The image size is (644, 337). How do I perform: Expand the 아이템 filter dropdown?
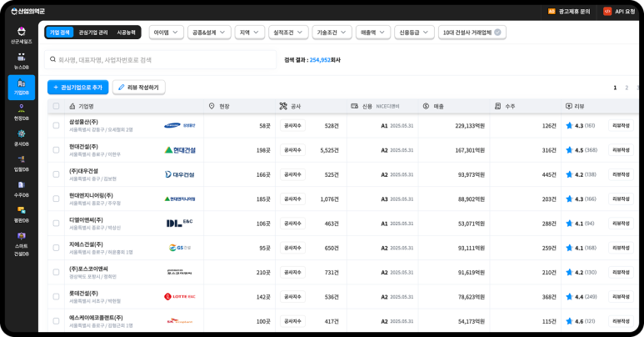pos(166,32)
